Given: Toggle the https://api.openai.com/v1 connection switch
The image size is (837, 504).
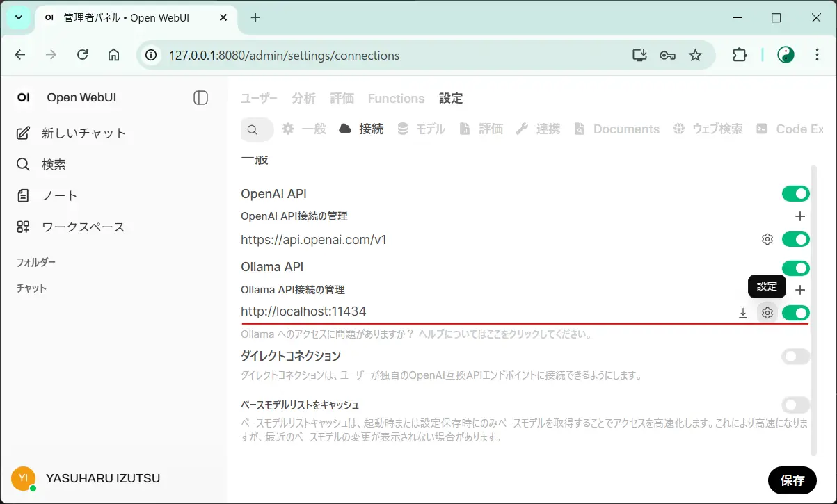Looking at the screenshot, I should (x=796, y=239).
